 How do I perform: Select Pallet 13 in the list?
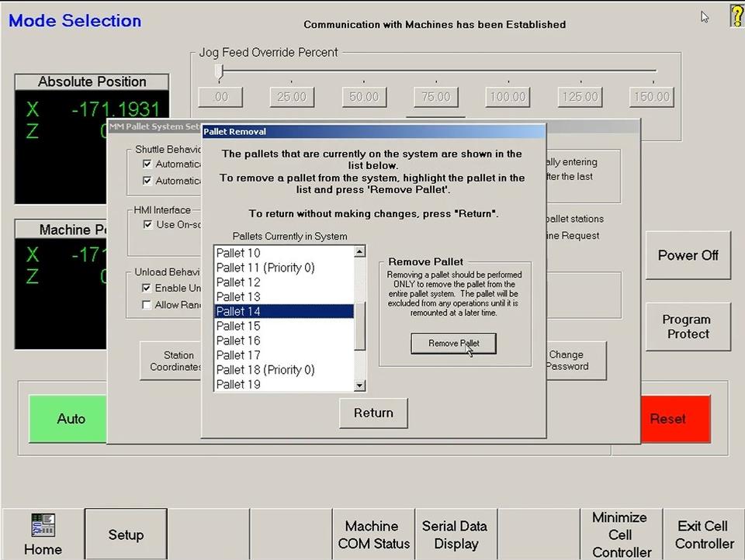(x=284, y=297)
